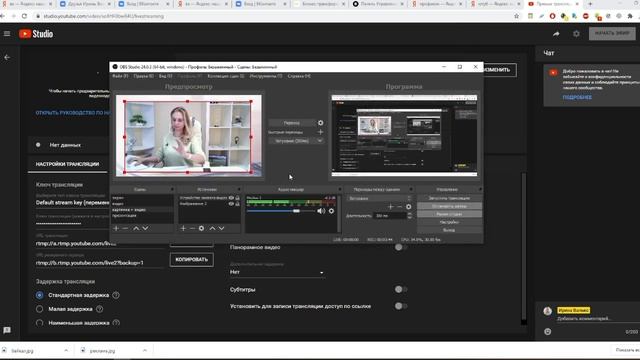
Task: Copy the backup server URL with КОПИРОВАТЬ
Action: click(x=191, y=260)
